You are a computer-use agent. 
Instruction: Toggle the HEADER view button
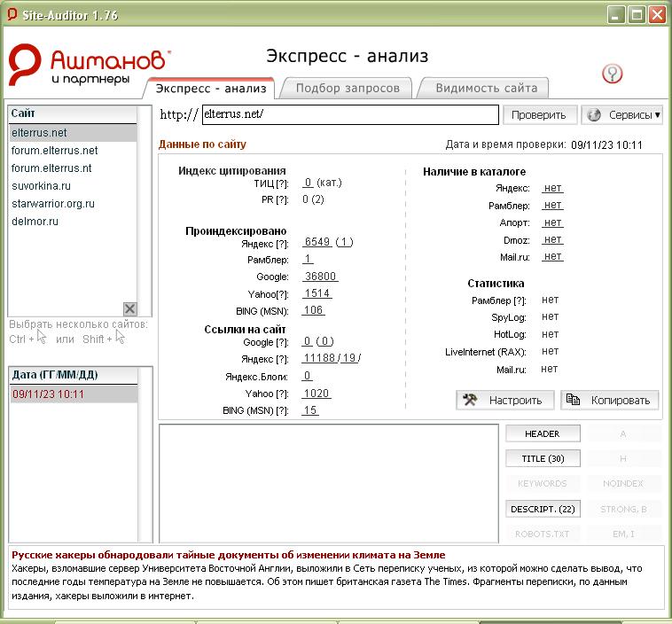click(x=543, y=433)
